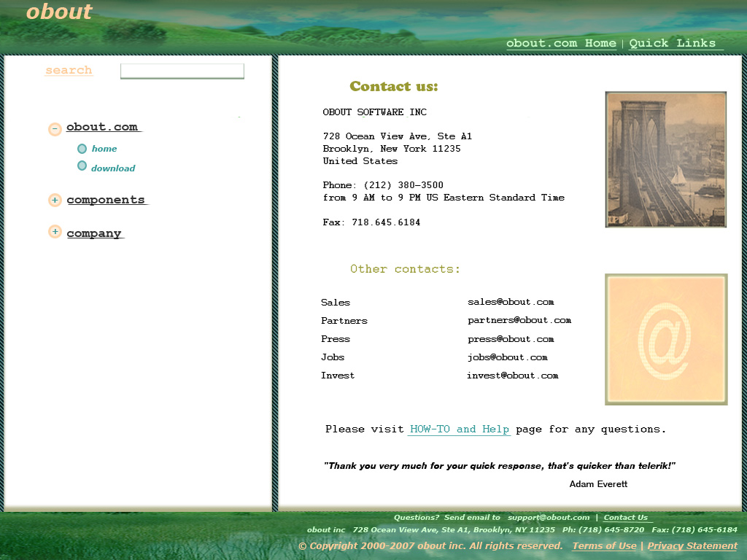The height and width of the screenshot is (560, 747).
Task: Click OBOUT SOFTWARE INC text
Action: [x=374, y=112]
